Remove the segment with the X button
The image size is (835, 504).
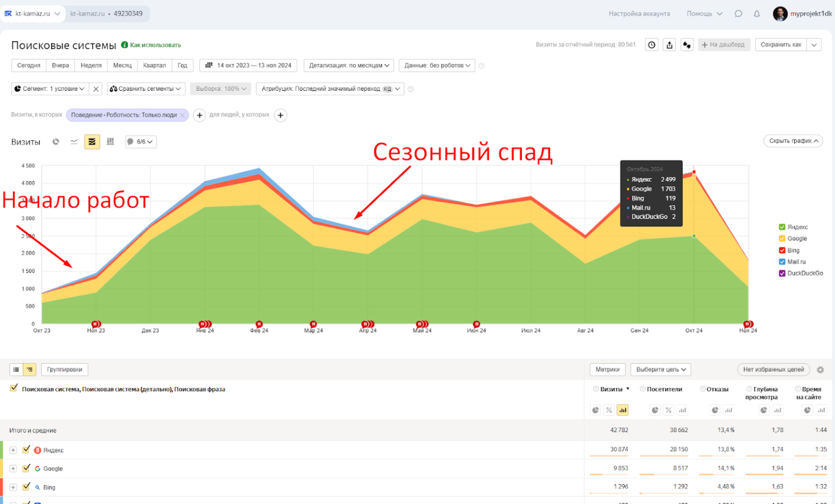(96, 89)
